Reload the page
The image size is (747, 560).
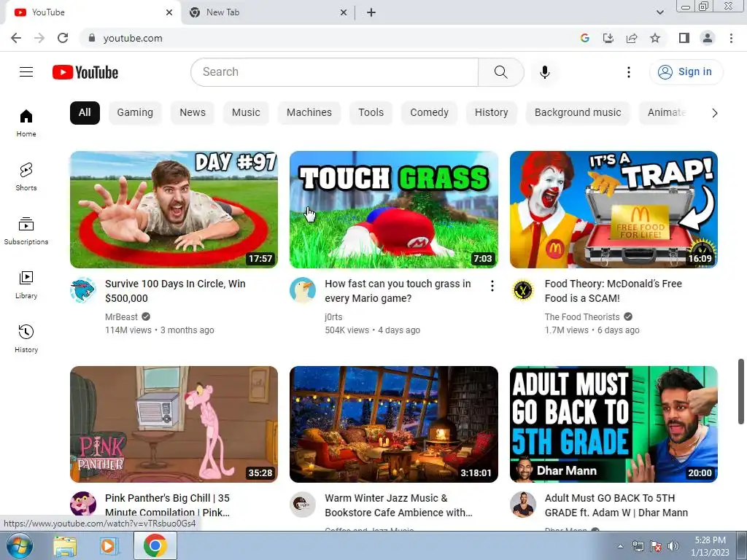click(63, 38)
